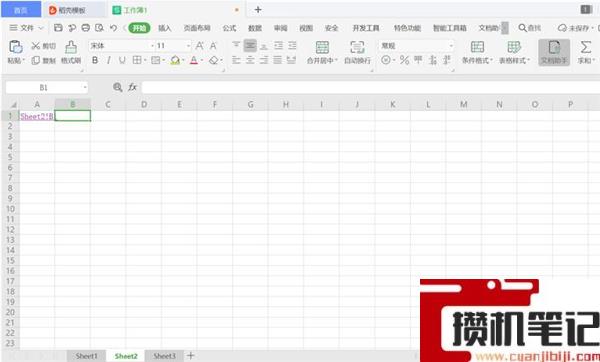Screen dimensions: 600x362
Task: Click the Cut scissors icon
Action: [x=36, y=46]
